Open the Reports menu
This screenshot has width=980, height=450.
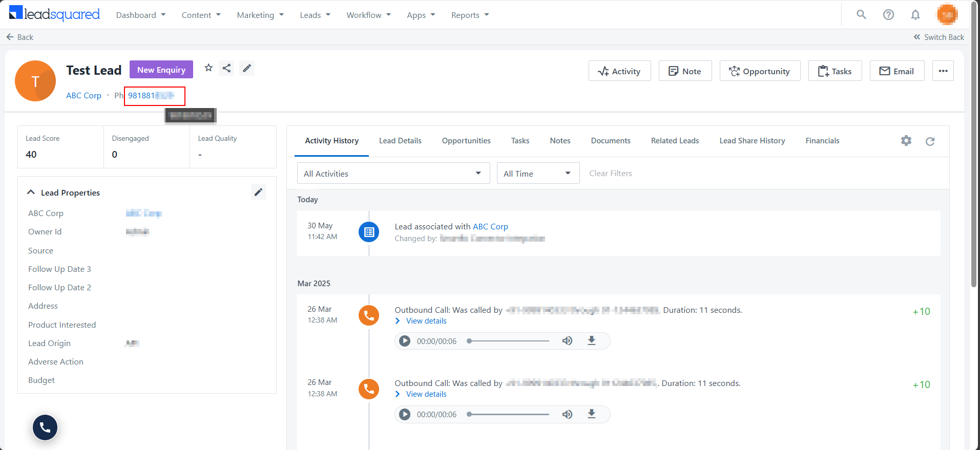(470, 15)
